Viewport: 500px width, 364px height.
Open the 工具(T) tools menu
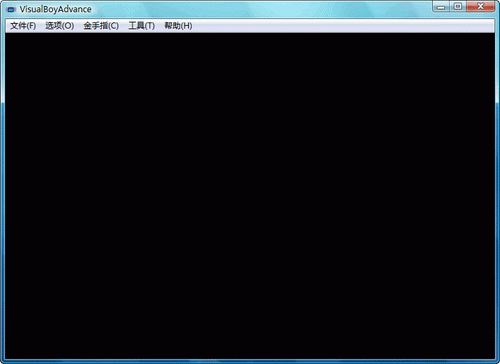[142, 26]
